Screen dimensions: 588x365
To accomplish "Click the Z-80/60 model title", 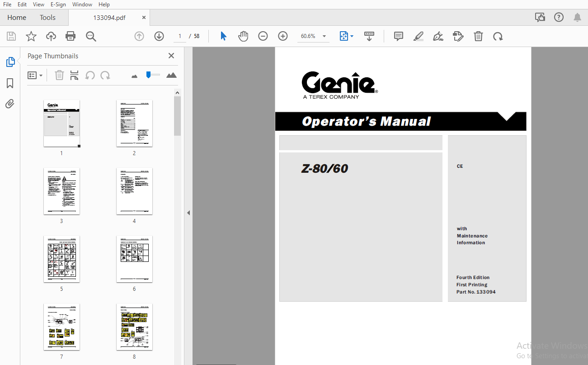I will (325, 169).
